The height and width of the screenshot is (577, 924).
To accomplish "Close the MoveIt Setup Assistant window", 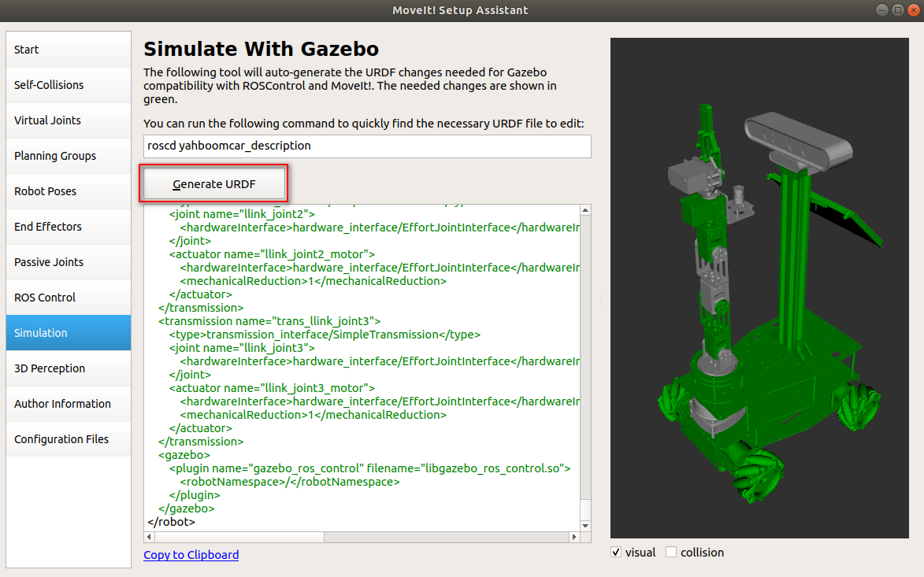I will [x=914, y=10].
